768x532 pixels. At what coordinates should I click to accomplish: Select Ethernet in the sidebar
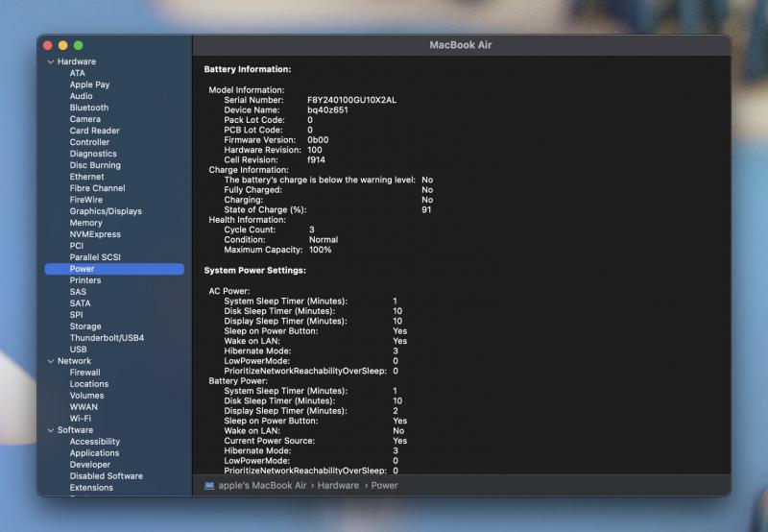(86, 177)
